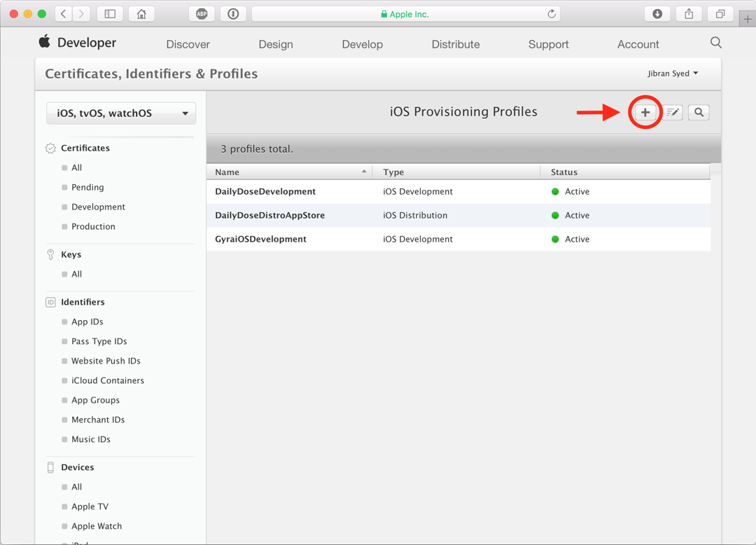The height and width of the screenshot is (545, 756).
Task: Select Production certificates
Action: point(94,227)
